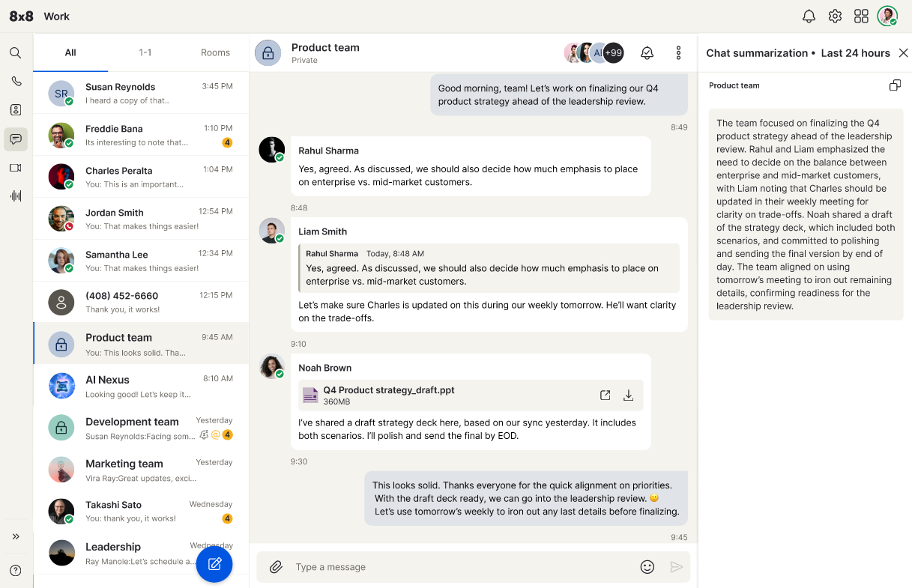Open notifications bell in top bar
This screenshot has width=912, height=588.
[x=809, y=16]
